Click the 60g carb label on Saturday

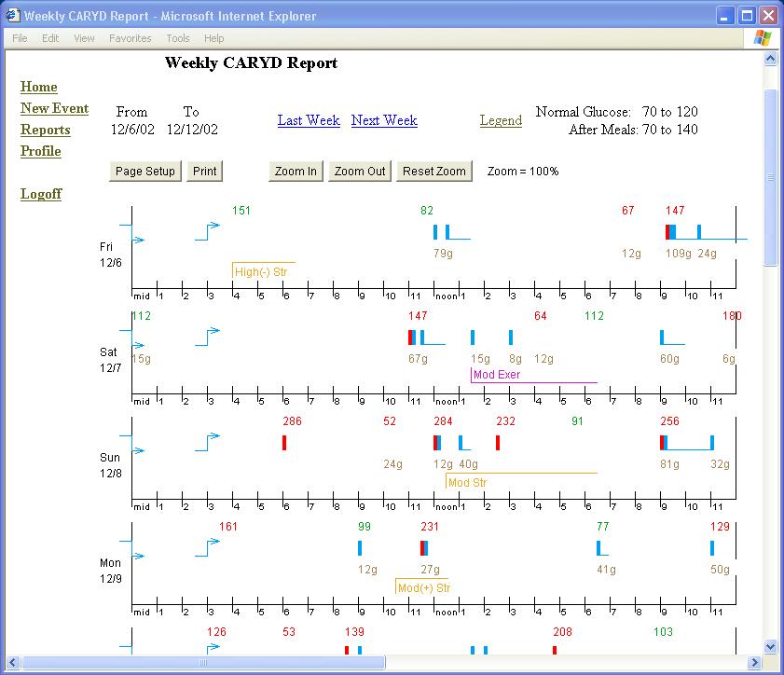click(669, 359)
